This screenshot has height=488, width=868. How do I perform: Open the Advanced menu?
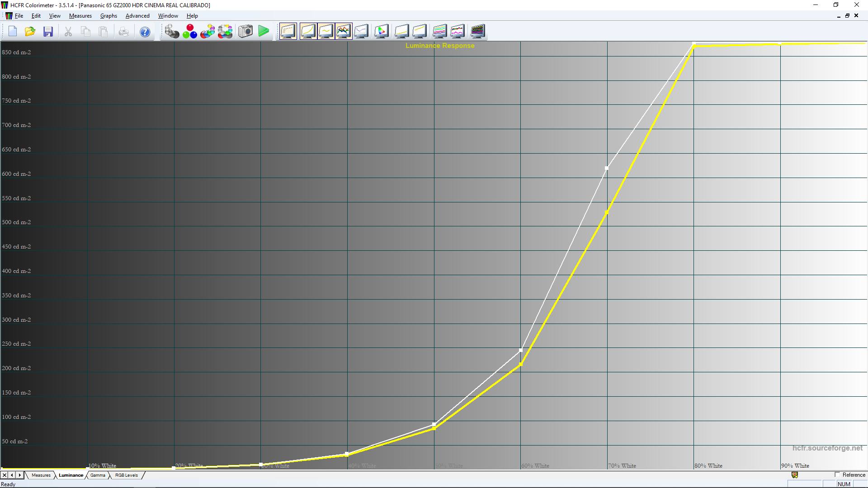coord(137,16)
